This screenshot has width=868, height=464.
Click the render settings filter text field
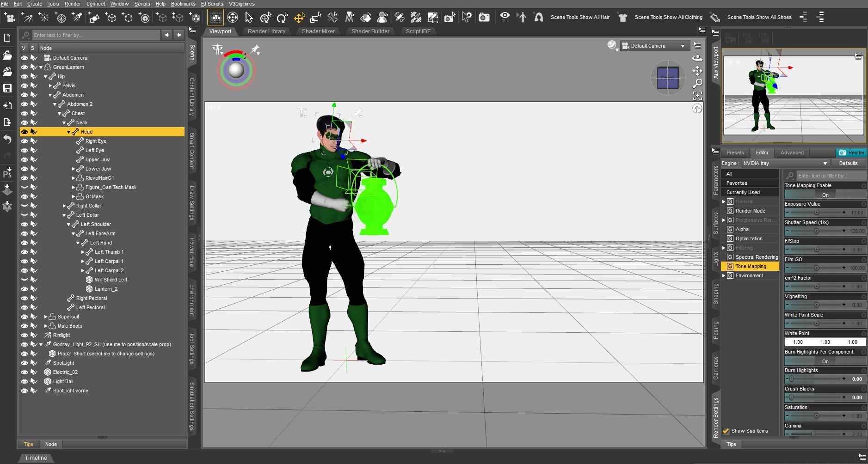click(x=831, y=176)
